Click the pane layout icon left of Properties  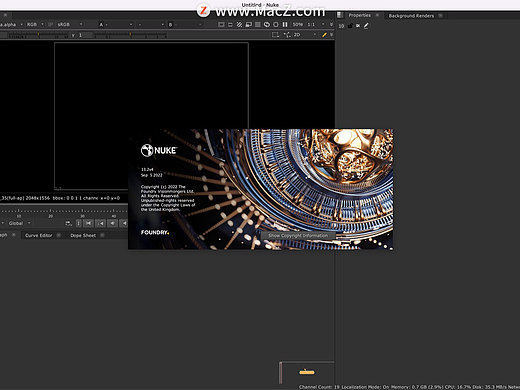click(340, 15)
